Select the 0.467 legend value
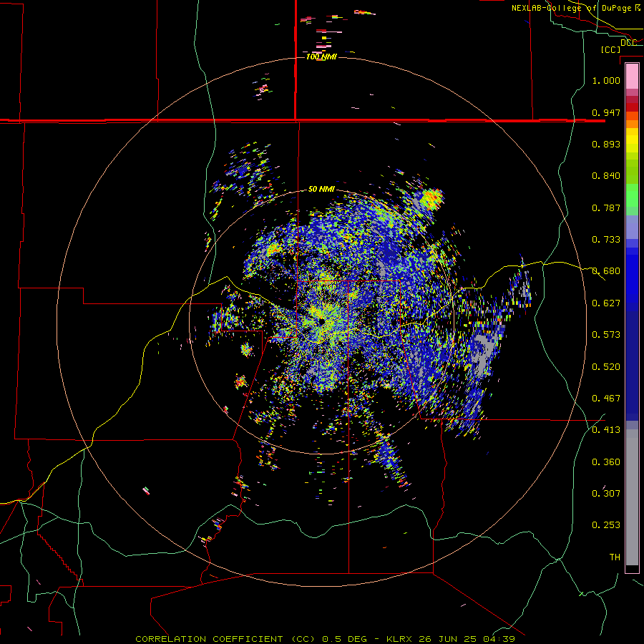This screenshot has height=644, width=644. point(606,399)
